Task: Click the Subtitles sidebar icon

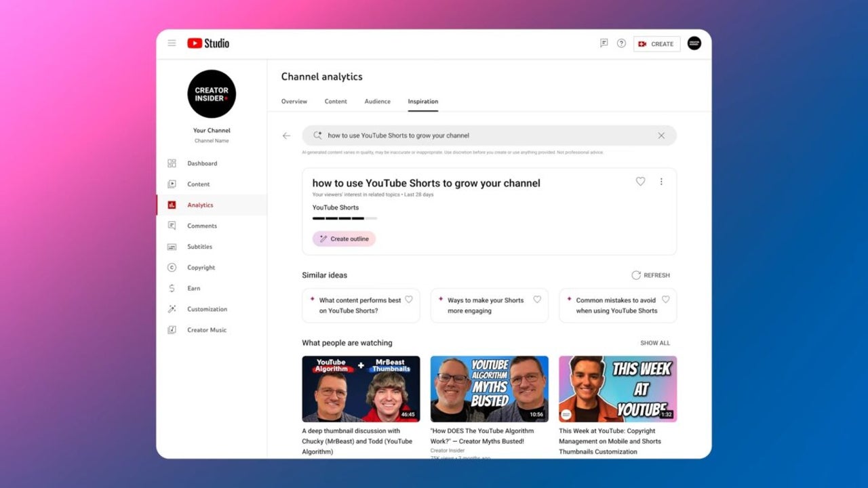Action: [172, 247]
